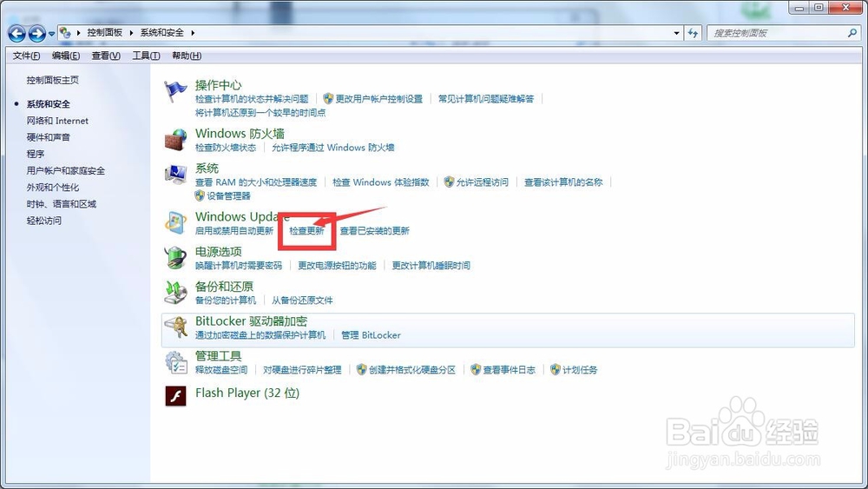Click 查看 RAM 的大小和处理器速度 link
This screenshot has height=489, width=868.
click(256, 182)
